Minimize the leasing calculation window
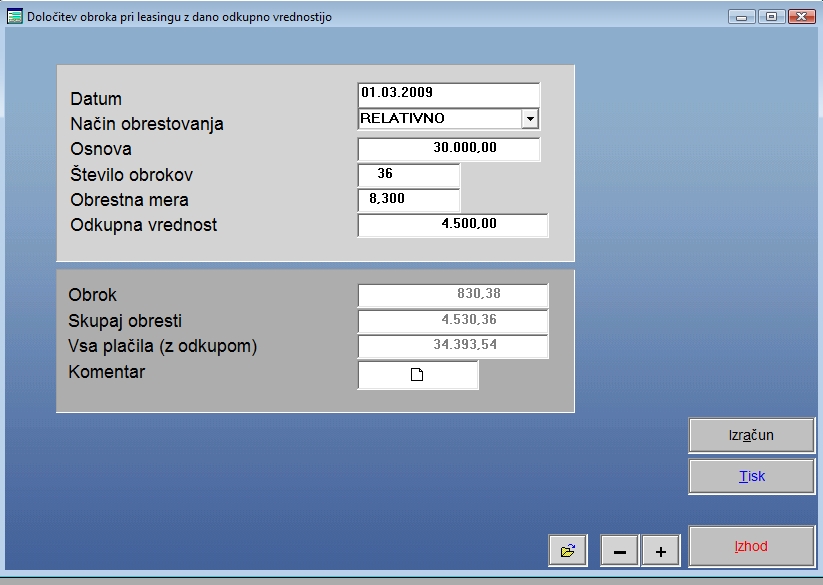 tap(742, 17)
